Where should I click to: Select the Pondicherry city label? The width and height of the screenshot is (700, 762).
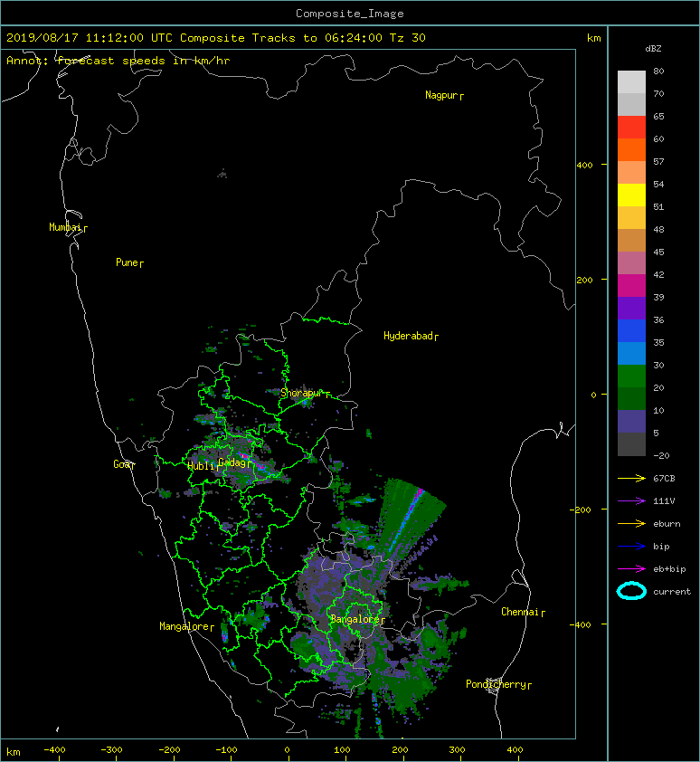(x=496, y=684)
